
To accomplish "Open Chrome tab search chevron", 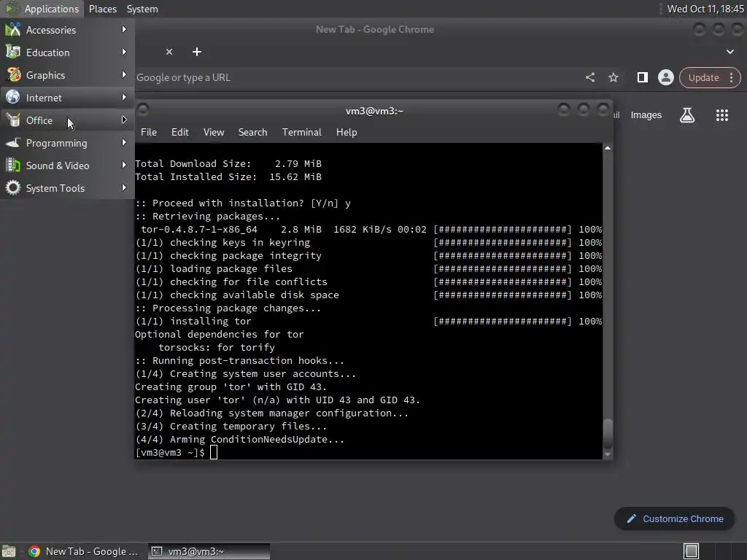I will click(729, 52).
